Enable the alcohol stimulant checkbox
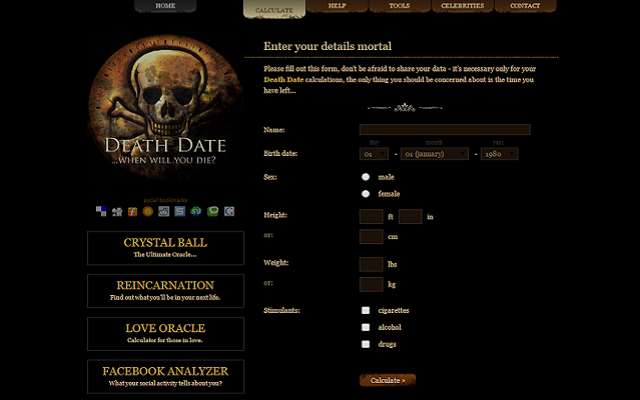This screenshot has height=400, width=640. click(x=366, y=327)
